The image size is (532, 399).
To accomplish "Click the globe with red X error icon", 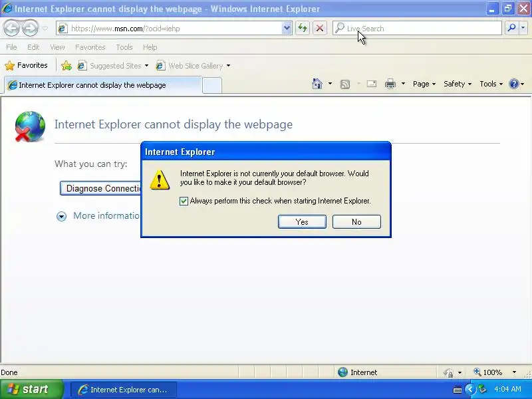I will 30,126.
